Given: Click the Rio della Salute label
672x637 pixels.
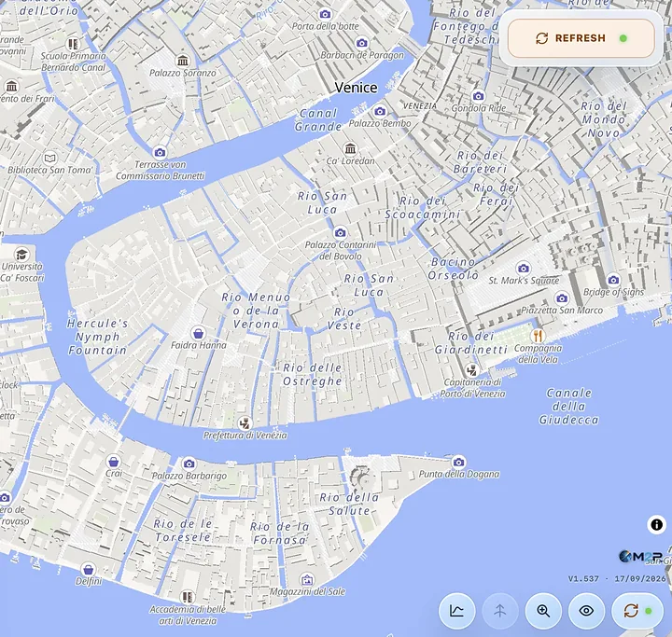Looking at the screenshot, I should [x=349, y=504].
